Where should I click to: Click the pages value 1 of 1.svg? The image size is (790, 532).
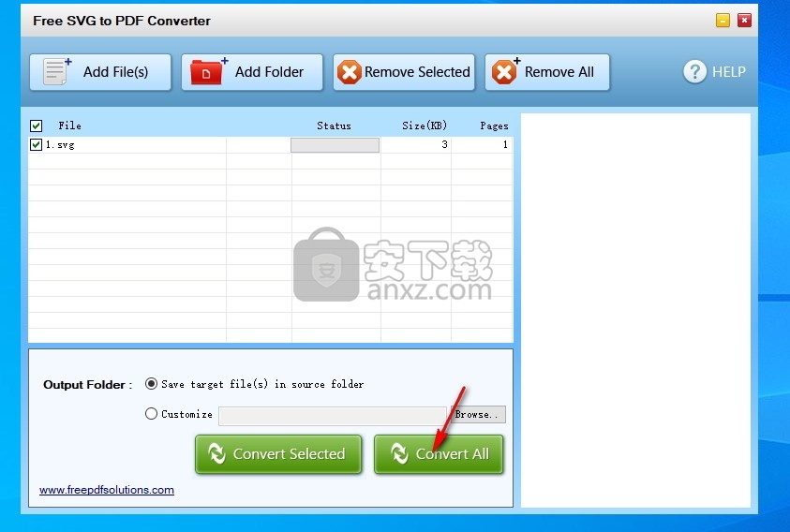pyautogui.click(x=505, y=144)
